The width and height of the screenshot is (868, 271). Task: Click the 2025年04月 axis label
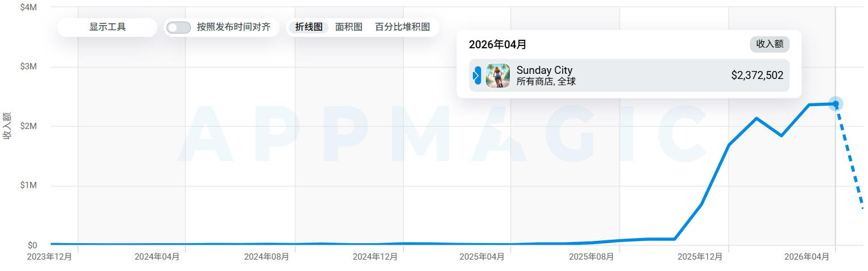[482, 257]
